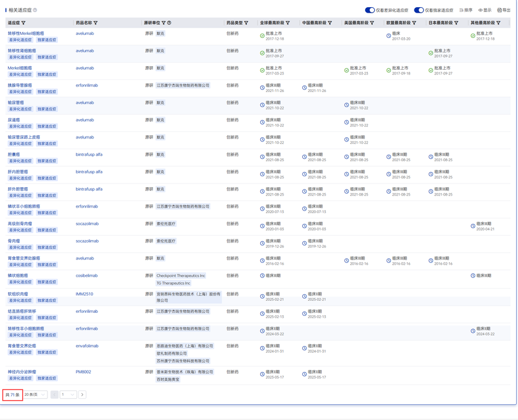Click the 导出 export button
The width and height of the screenshot is (518, 420).
(504, 10)
